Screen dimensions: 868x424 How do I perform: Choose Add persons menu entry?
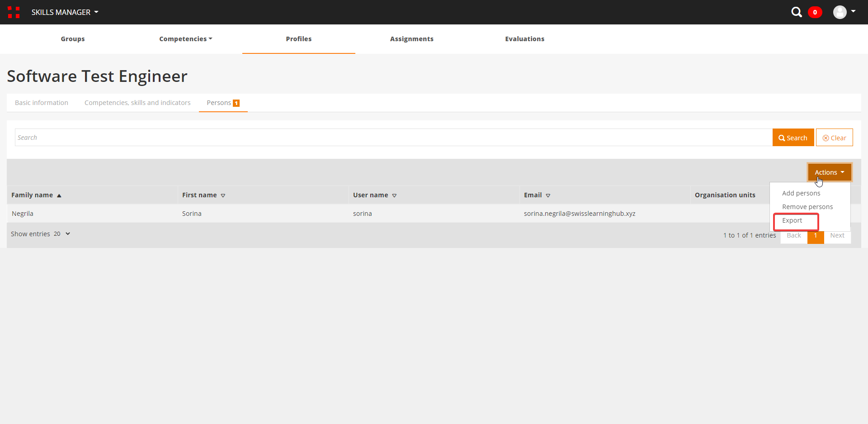801,193
